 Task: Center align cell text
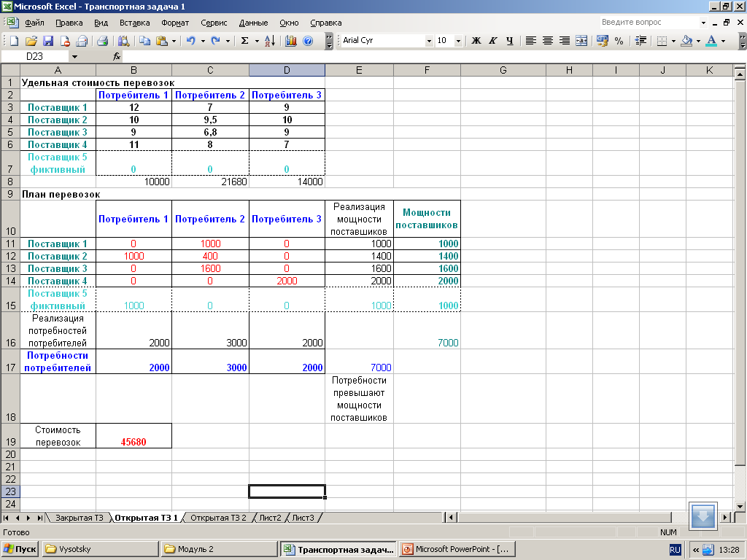(x=548, y=41)
